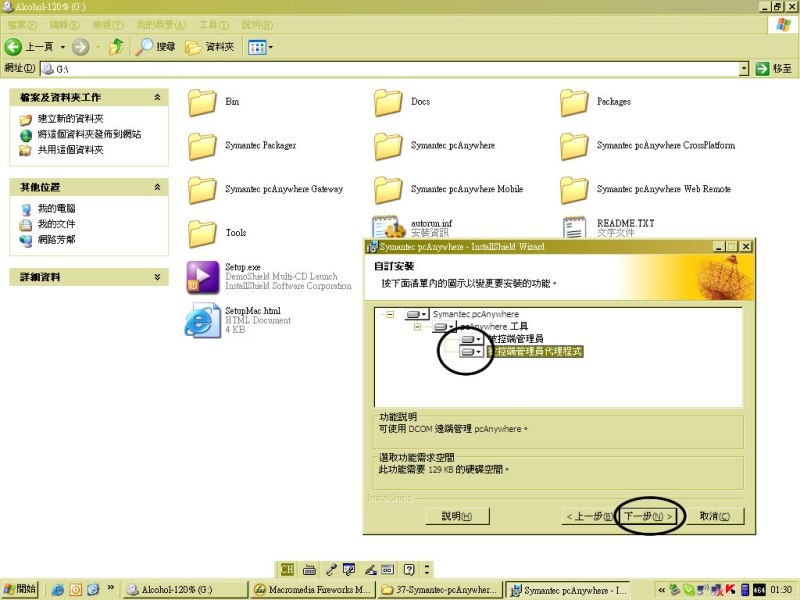The image size is (800, 600).
Task: Open 被控端管理員代理程式 feature install dropdown
Action: (x=471, y=352)
